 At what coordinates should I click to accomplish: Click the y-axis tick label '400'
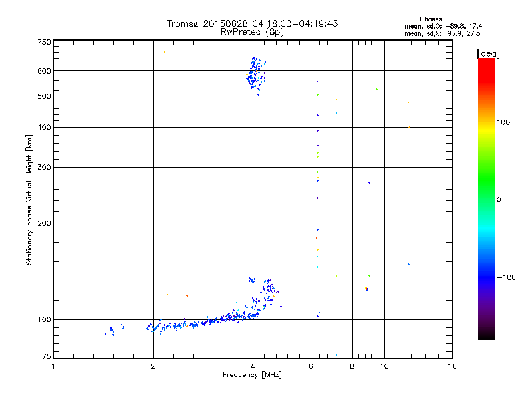click(44, 127)
